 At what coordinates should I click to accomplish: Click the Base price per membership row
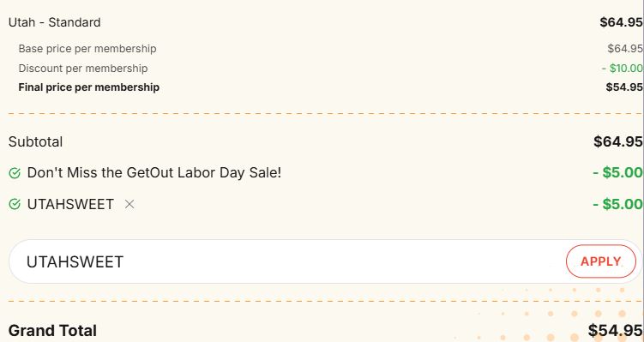point(325,49)
